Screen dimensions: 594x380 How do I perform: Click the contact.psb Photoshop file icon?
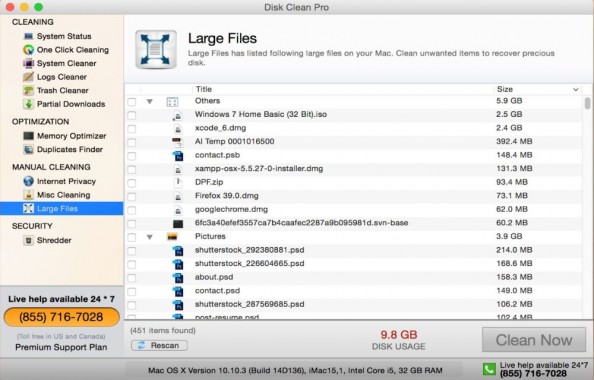pyautogui.click(x=178, y=155)
